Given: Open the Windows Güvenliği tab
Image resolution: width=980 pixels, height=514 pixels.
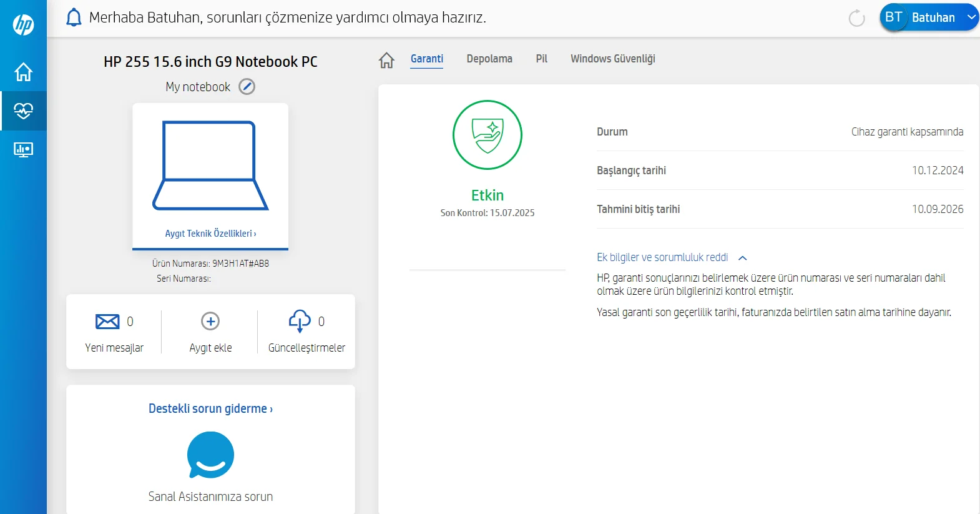Looking at the screenshot, I should [x=613, y=59].
